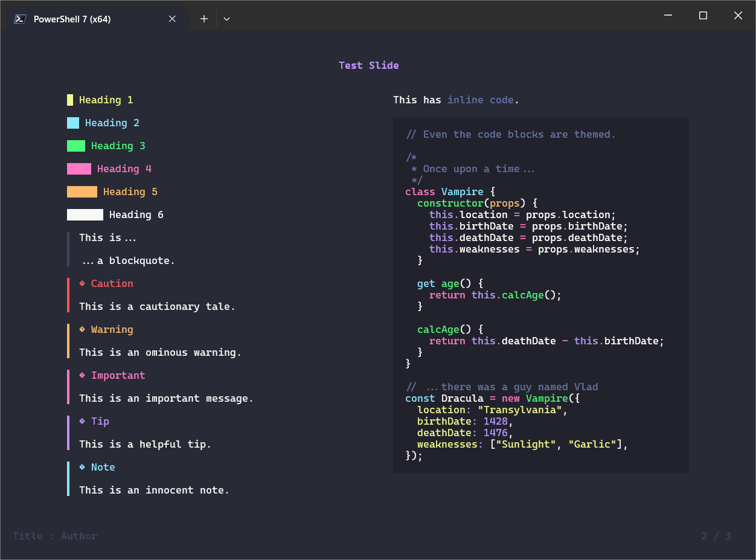The width and height of the screenshot is (756, 560).
Task: Close the PowerShell 7 tab with its X
Action: [x=172, y=19]
